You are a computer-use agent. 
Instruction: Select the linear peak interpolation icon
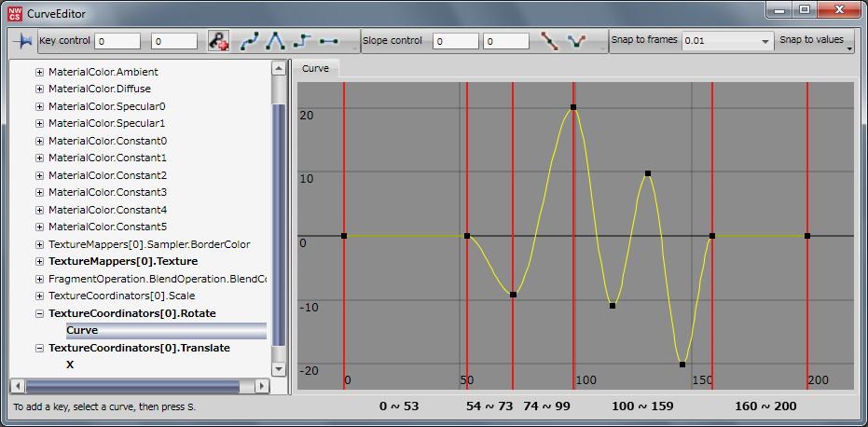pyautogui.click(x=275, y=41)
